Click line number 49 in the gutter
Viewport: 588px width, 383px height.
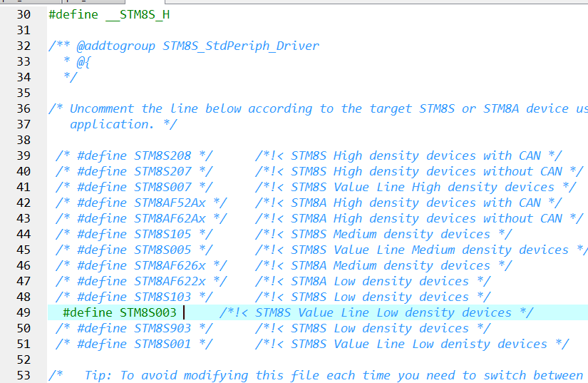pos(24,312)
